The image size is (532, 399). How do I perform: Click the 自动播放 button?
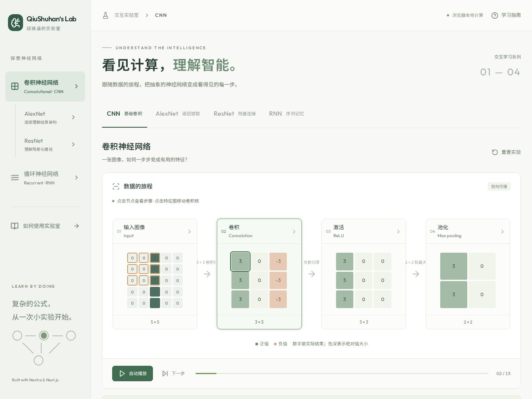[x=133, y=374]
